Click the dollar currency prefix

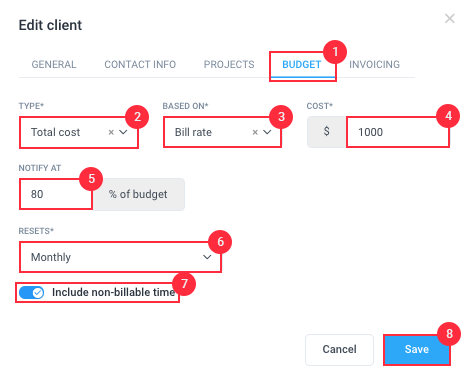326,132
